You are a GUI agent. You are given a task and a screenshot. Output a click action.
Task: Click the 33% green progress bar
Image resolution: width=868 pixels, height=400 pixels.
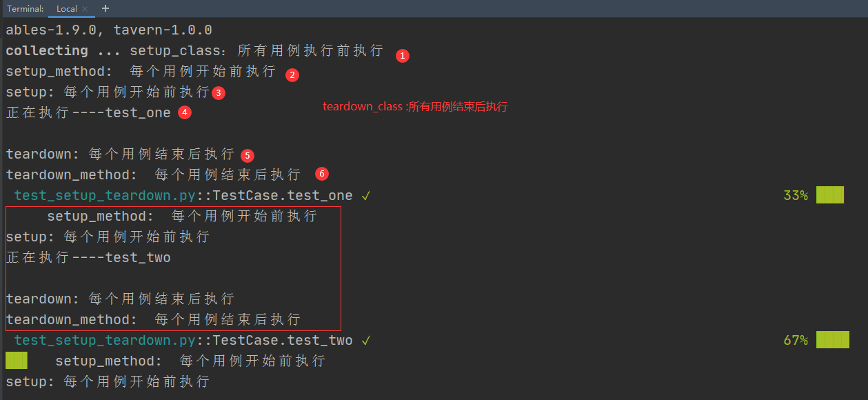[x=829, y=195]
